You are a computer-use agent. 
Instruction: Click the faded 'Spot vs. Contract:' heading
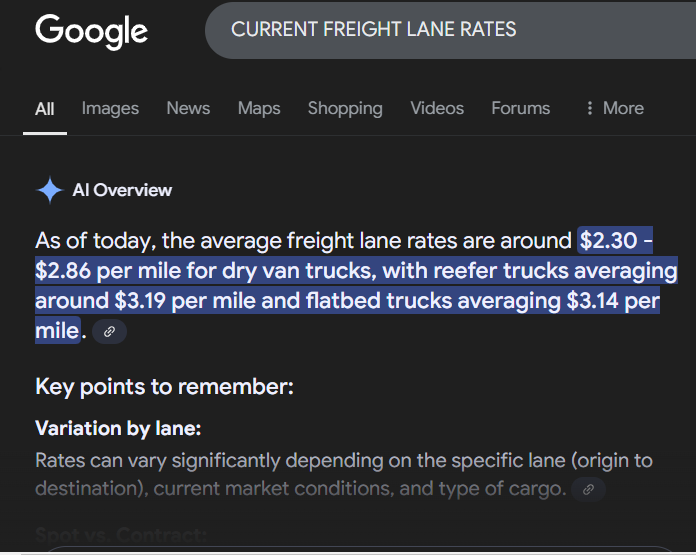point(121,535)
